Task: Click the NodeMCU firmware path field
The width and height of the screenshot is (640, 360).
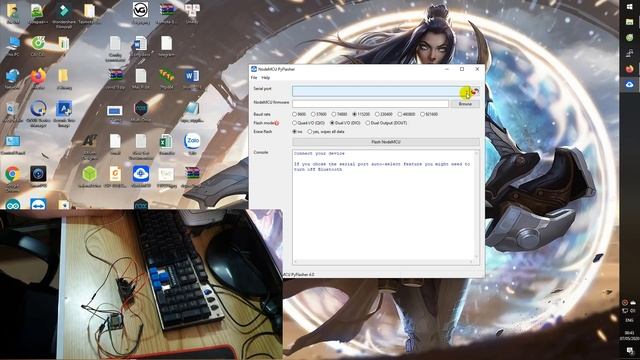Action: coord(370,104)
